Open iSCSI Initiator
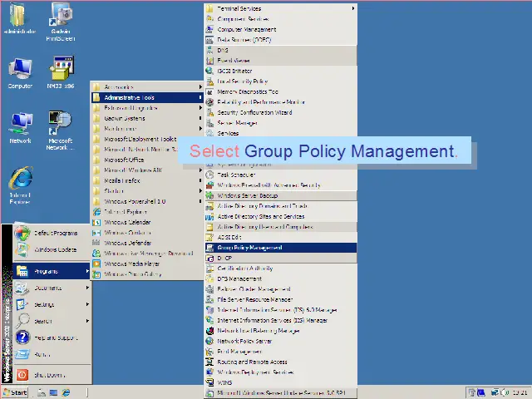 281,71
